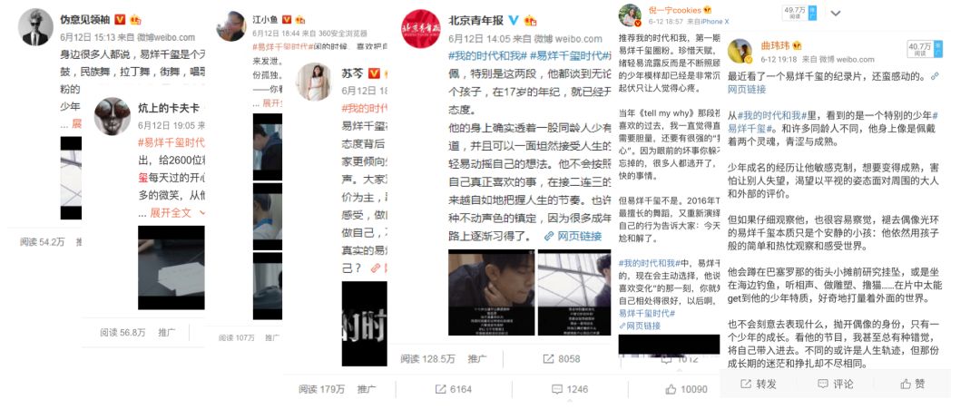The height and width of the screenshot is (409, 980).
Task: Click 伪意见领袖's profile avatar
Action: (35, 28)
